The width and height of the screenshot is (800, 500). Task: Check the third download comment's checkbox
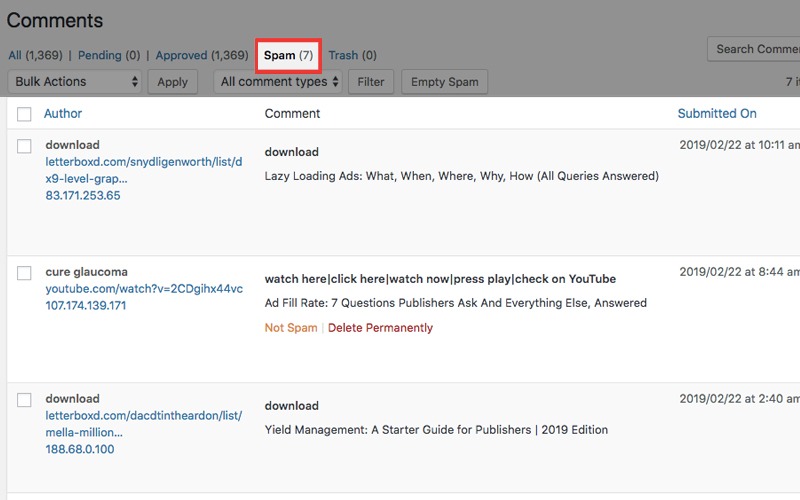click(x=25, y=400)
